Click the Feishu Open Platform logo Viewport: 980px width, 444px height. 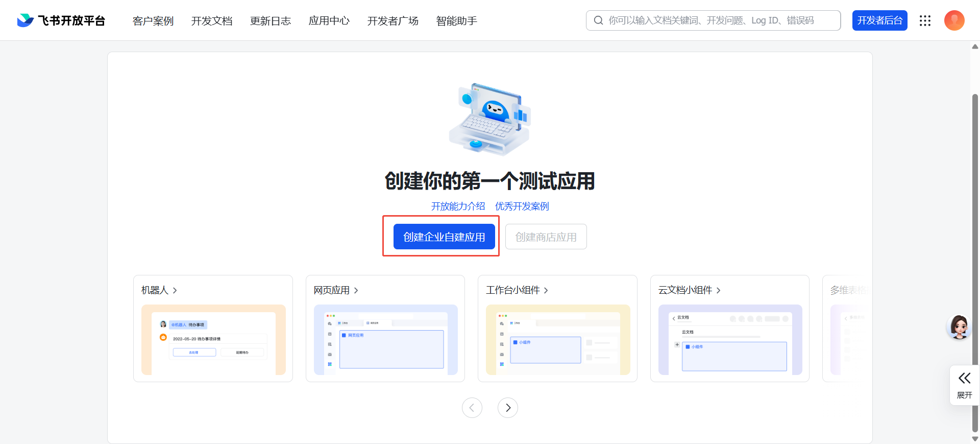61,20
